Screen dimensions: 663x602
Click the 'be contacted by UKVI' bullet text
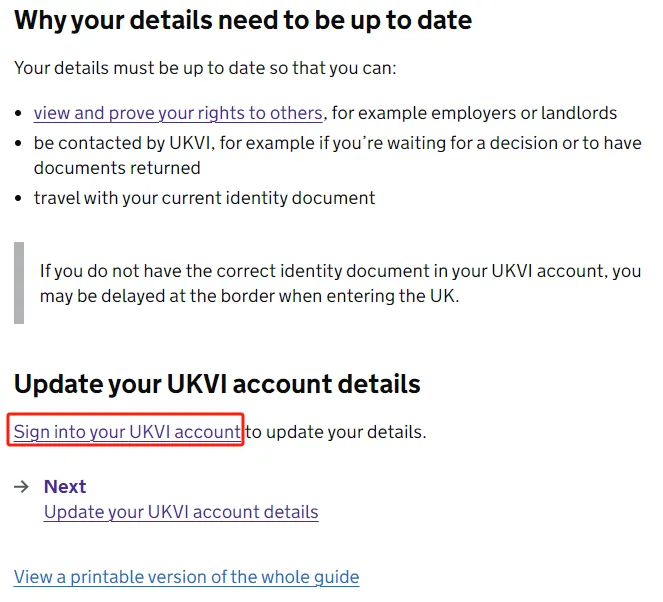(338, 143)
